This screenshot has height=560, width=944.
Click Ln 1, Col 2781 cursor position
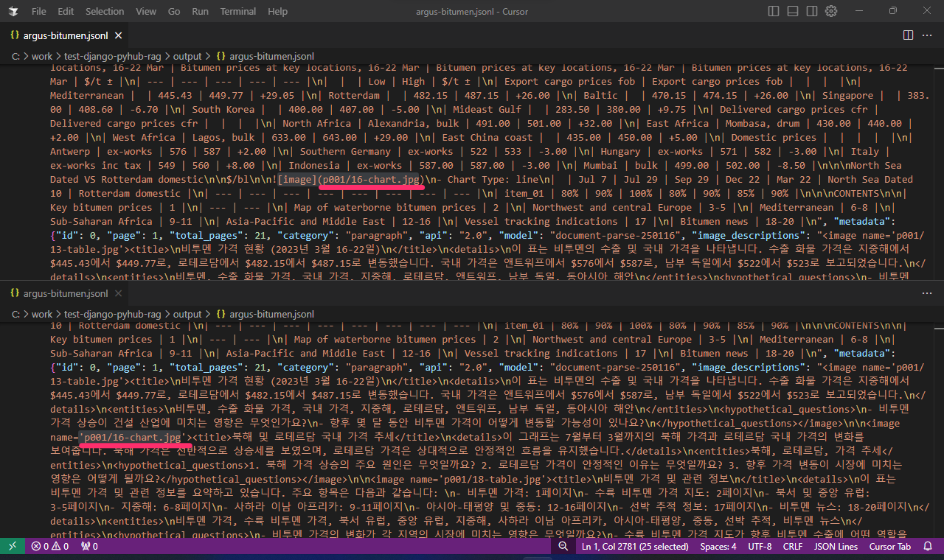pos(635,546)
